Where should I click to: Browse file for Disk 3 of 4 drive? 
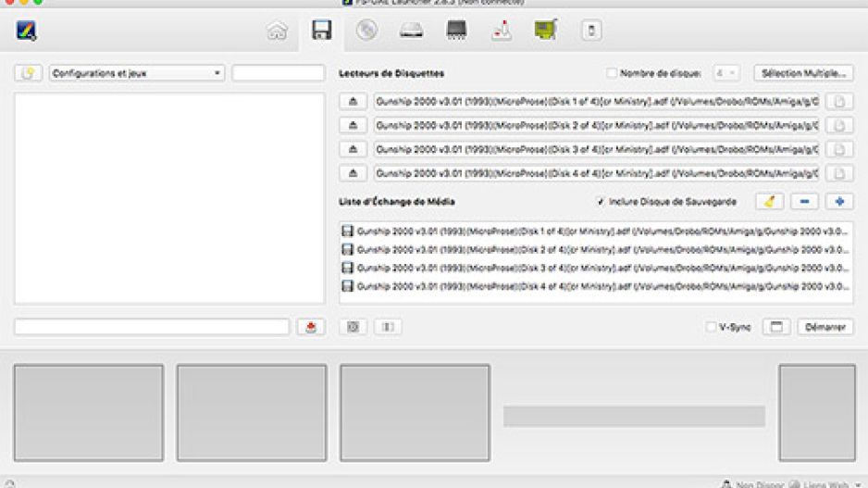(839, 149)
